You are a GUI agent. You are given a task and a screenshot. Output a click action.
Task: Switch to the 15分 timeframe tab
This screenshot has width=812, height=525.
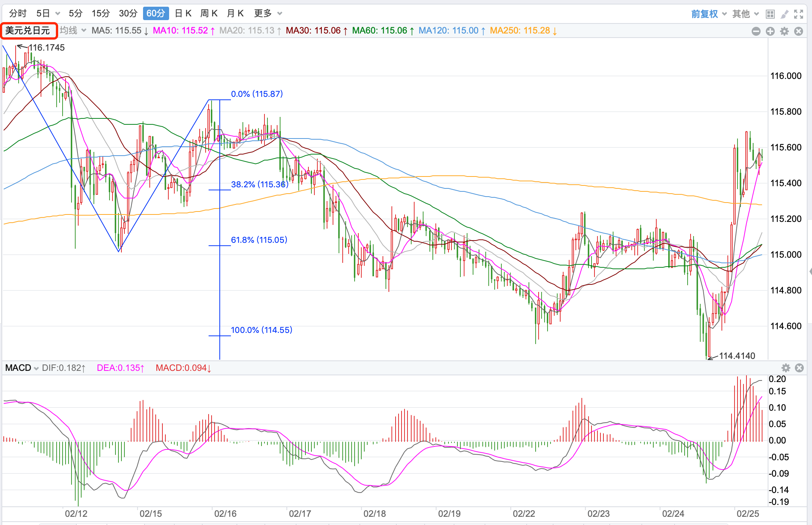click(101, 13)
